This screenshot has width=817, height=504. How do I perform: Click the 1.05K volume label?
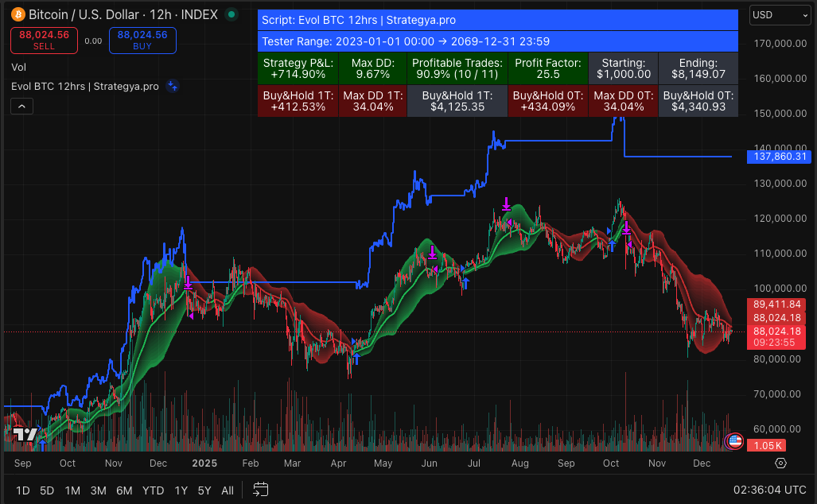(x=768, y=446)
